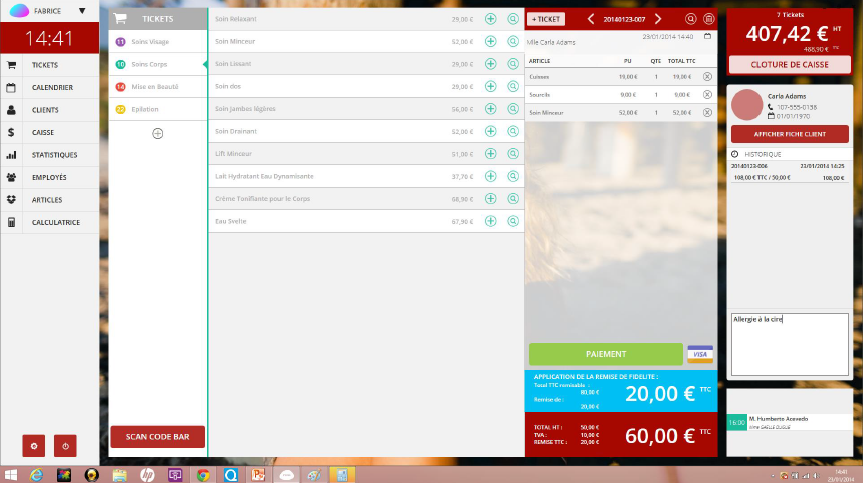Click Cloture de Caisse button

pyautogui.click(x=790, y=64)
